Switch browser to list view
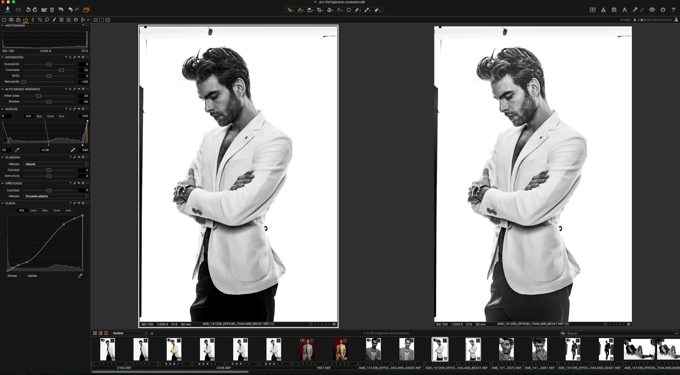Screen dimensions: 680x375 tap(100, 333)
